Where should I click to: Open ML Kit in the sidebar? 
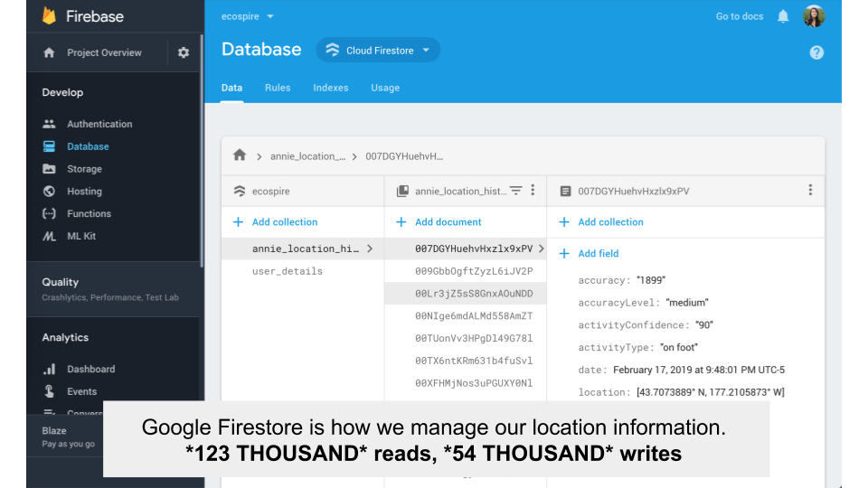(81, 236)
